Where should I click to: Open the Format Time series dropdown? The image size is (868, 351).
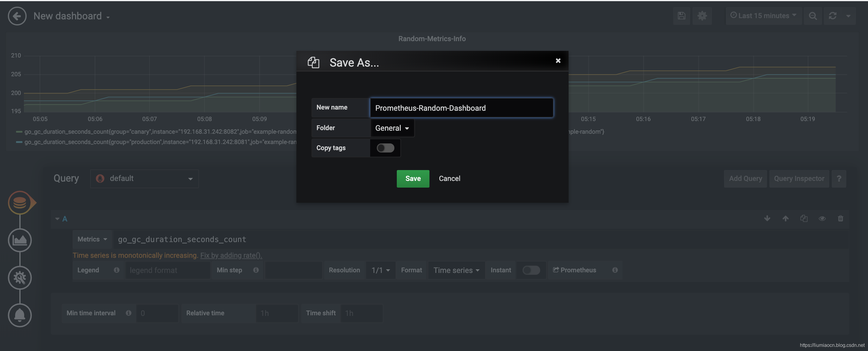(456, 270)
